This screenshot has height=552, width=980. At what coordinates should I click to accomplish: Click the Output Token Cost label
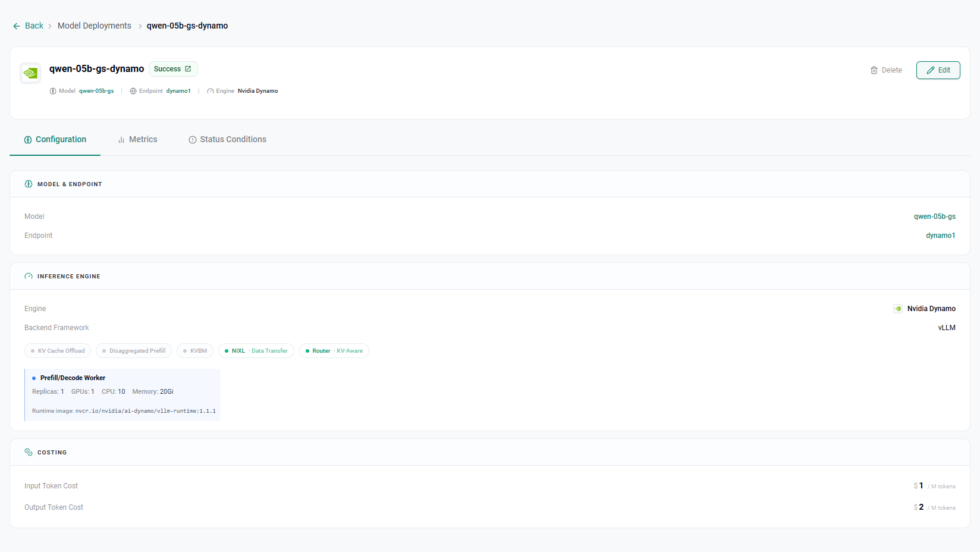54,507
